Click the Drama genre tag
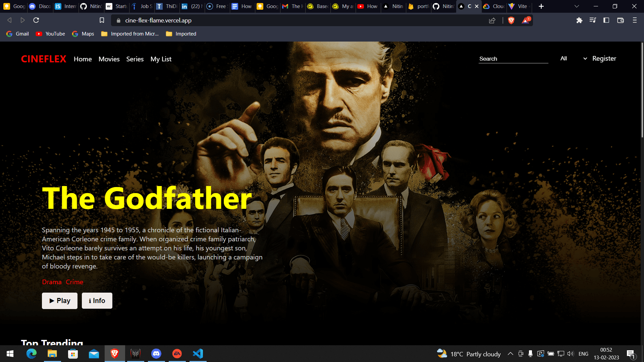 pos(52,282)
